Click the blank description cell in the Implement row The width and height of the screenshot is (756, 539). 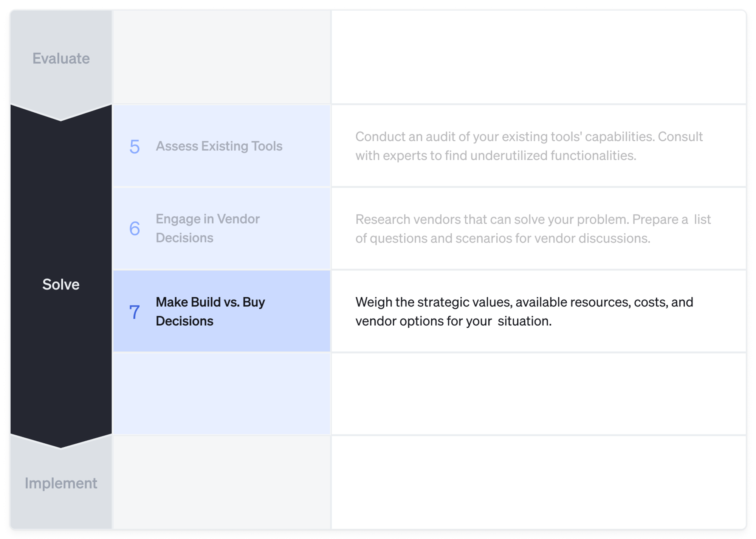click(538, 482)
